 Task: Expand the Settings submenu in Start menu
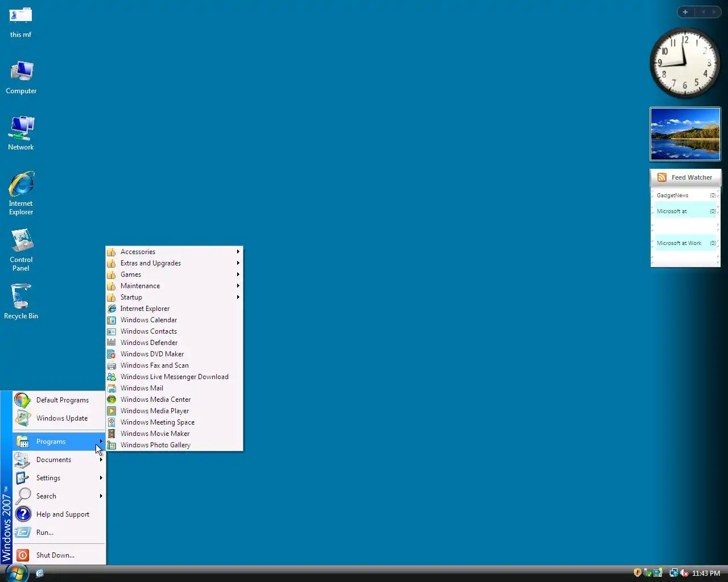point(59,478)
